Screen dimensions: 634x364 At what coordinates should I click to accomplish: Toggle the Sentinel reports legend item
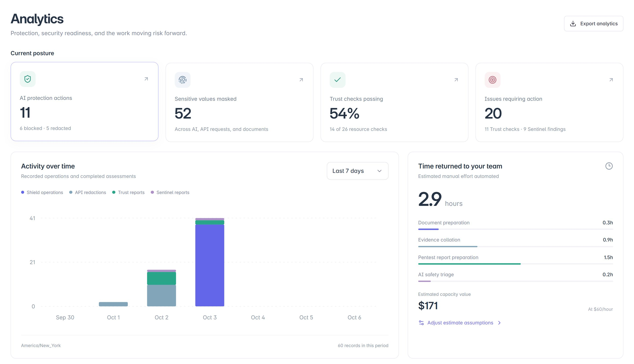pos(170,192)
